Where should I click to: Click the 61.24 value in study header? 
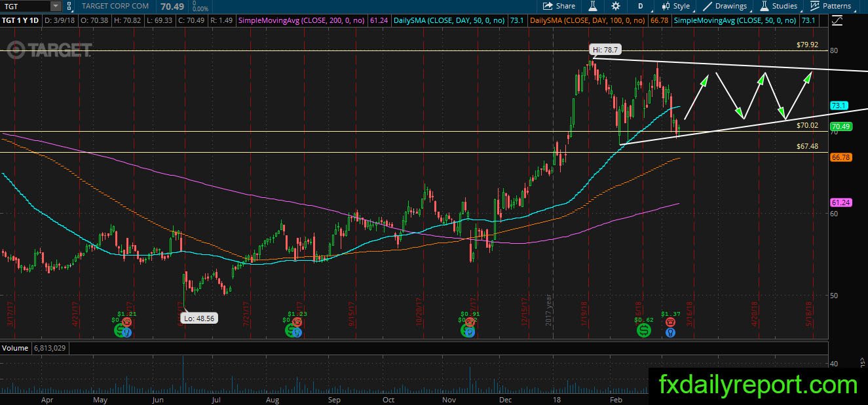[379, 21]
